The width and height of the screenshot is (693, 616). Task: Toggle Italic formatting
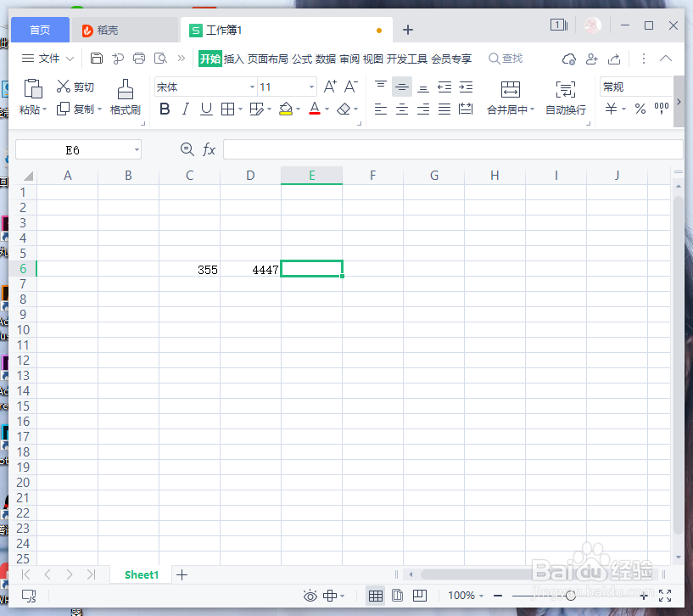pos(186,109)
